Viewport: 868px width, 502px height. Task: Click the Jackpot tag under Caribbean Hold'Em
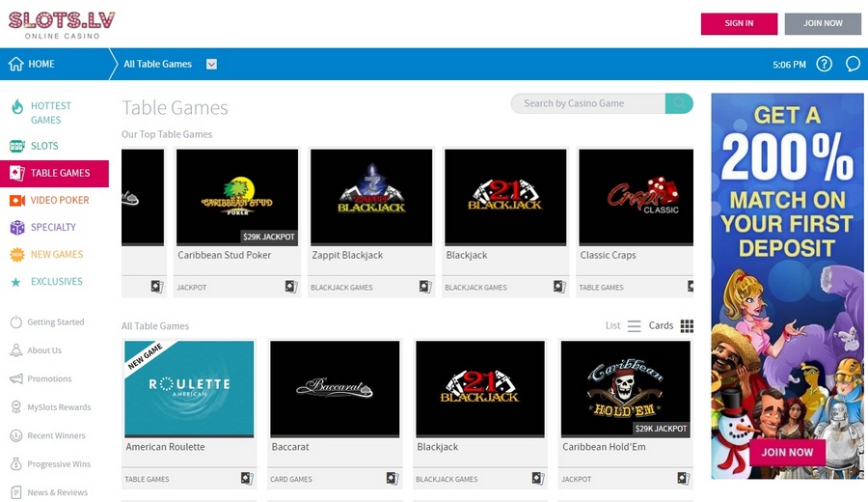click(x=577, y=479)
